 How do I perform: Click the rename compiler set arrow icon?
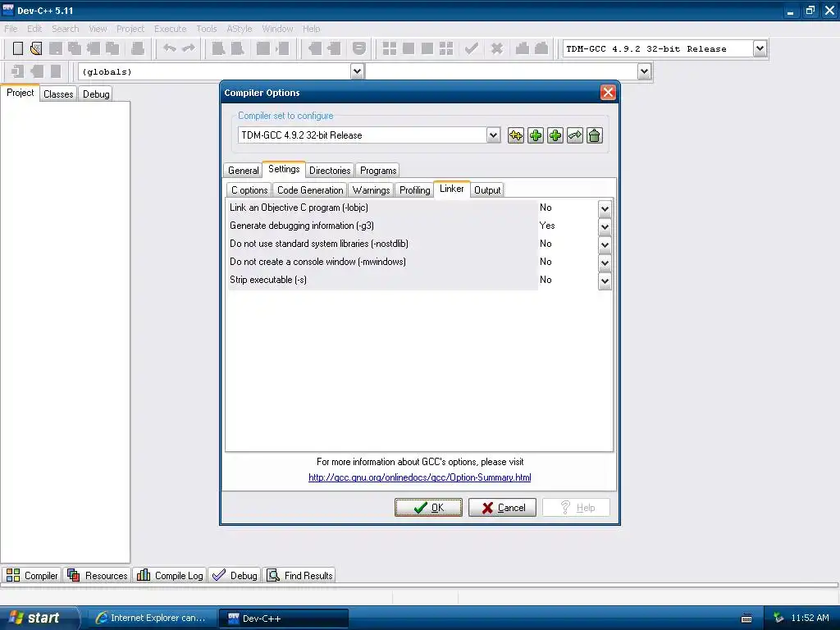pyautogui.click(x=575, y=135)
